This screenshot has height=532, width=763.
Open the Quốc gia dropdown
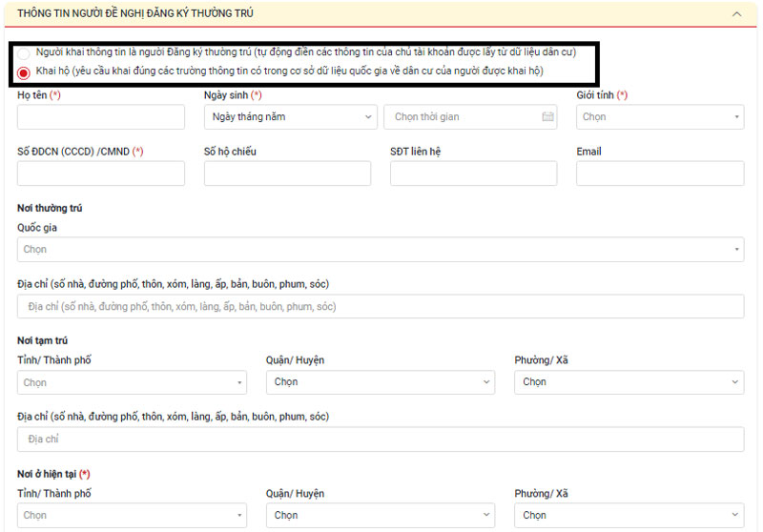click(381, 250)
